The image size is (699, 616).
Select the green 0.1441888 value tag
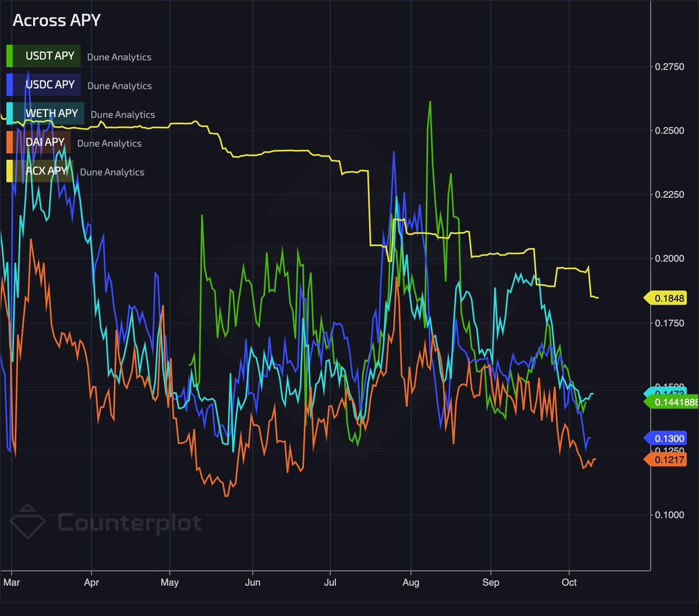click(x=670, y=402)
